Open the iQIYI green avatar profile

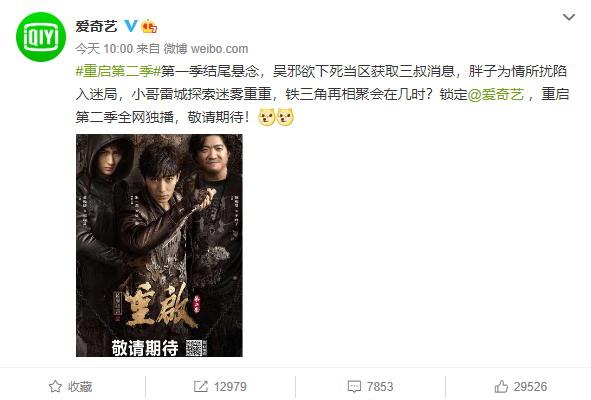pos(41,37)
